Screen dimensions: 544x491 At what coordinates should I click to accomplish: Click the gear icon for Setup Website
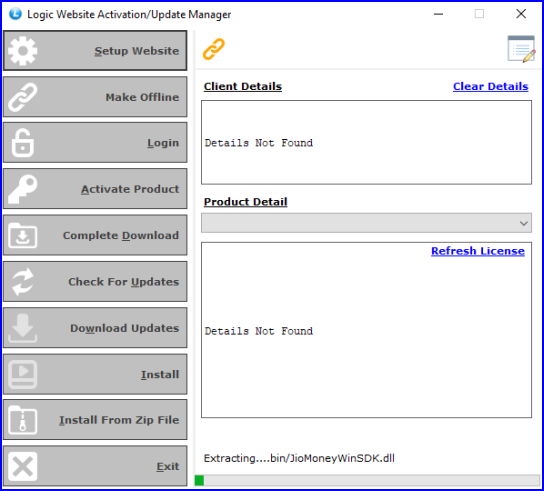pyautogui.click(x=23, y=51)
